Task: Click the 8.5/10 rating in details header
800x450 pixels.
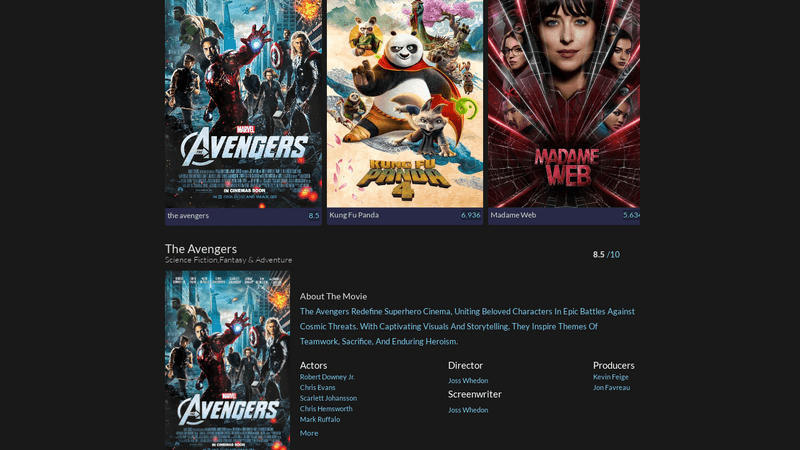Action: click(x=606, y=254)
